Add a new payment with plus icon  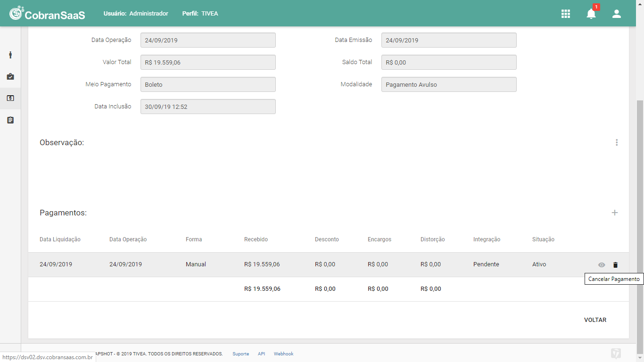[x=615, y=213]
